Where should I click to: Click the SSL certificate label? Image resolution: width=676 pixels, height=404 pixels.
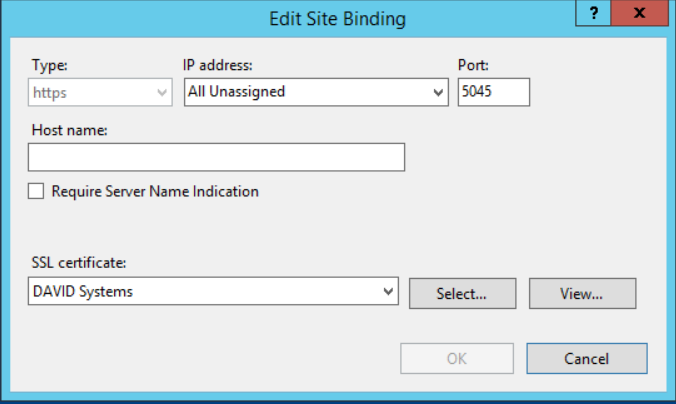click(x=79, y=263)
